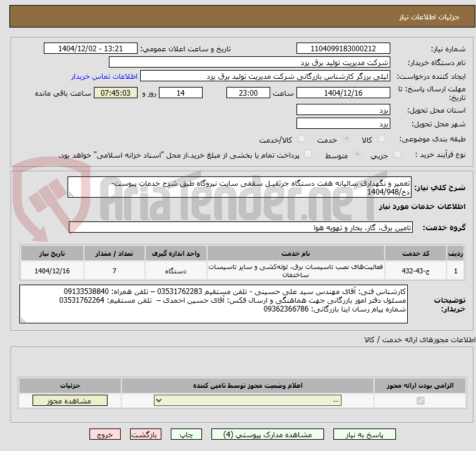This screenshot has height=451, width=476.
Task: Click the announcement date field 1404/12/02 - 13:21
Action: [x=91, y=49]
